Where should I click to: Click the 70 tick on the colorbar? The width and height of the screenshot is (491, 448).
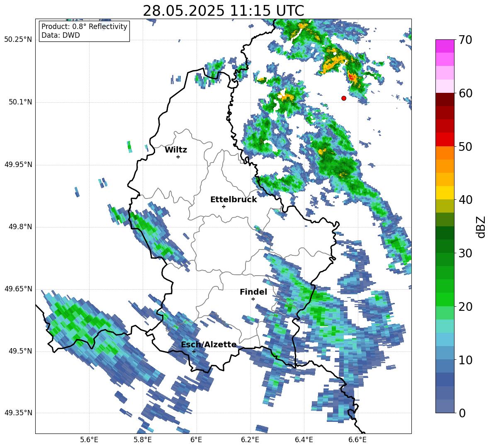(465, 40)
